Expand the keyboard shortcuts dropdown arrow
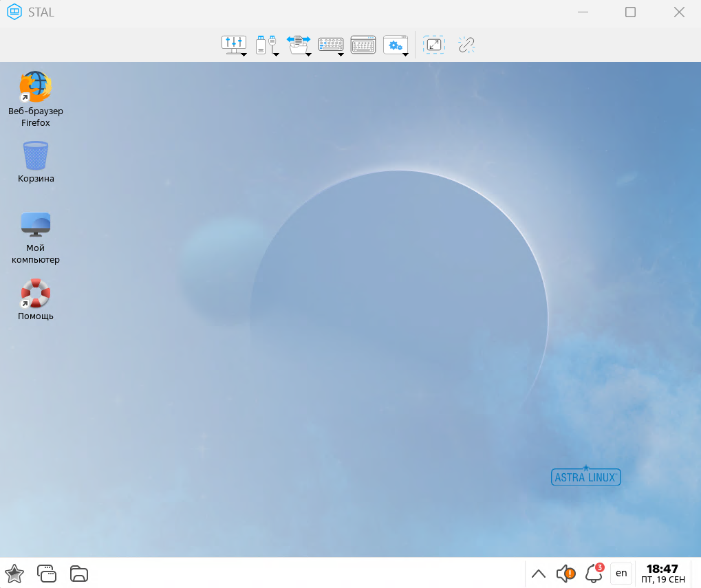The image size is (701, 588). click(341, 54)
